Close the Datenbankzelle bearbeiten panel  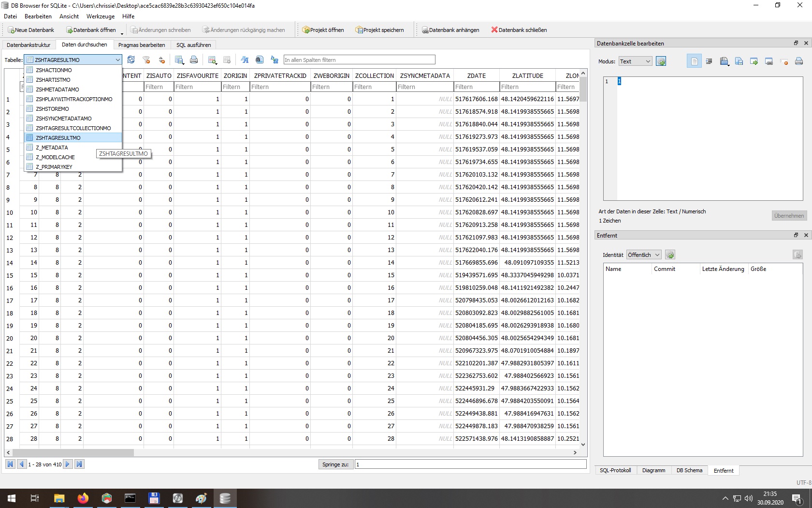pos(806,43)
